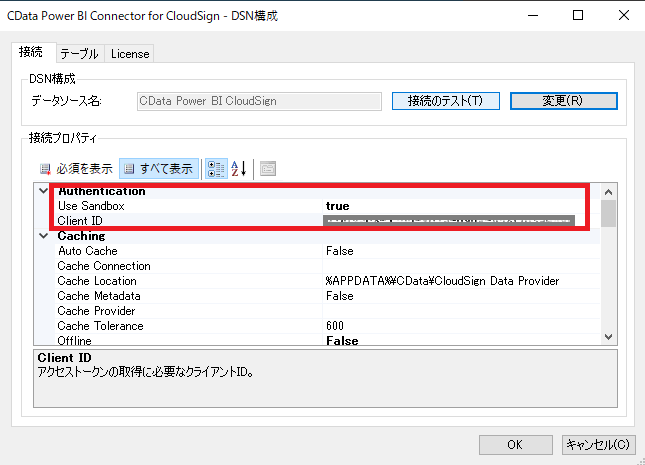The image size is (645, 465).
Task: Click the %APPDATA% Cache Location value
Action: pyautogui.click(x=442, y=281)
